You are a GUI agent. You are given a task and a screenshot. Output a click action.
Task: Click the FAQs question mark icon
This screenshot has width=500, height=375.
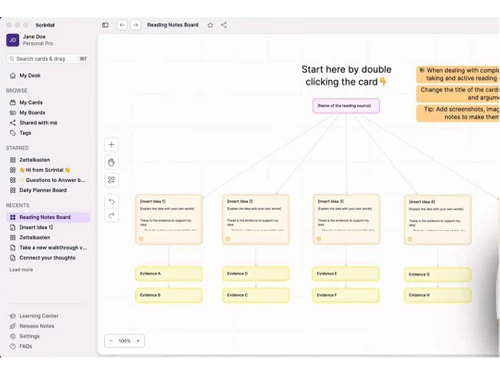[13, 346]
